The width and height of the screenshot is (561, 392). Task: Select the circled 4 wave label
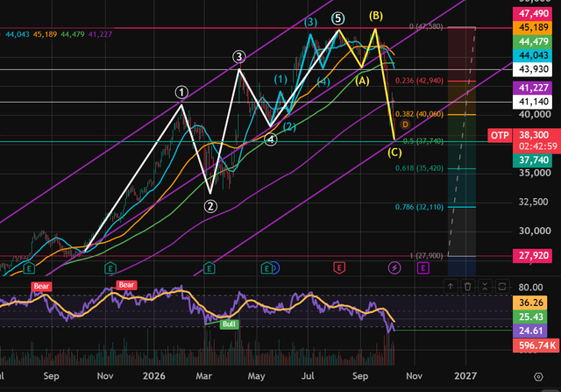tap(271, 139)
